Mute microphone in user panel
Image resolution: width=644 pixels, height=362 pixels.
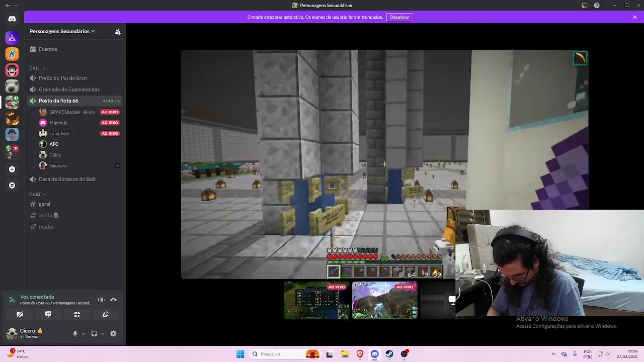coord(75,333)
